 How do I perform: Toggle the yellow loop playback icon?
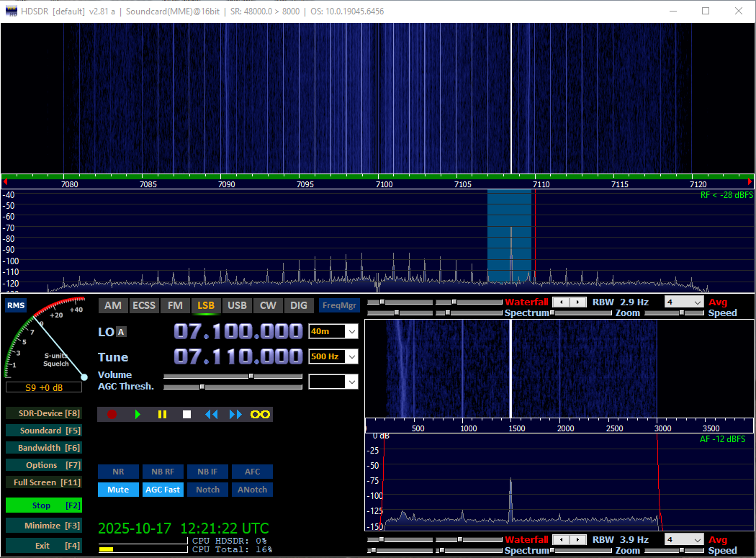pos(260,414)
